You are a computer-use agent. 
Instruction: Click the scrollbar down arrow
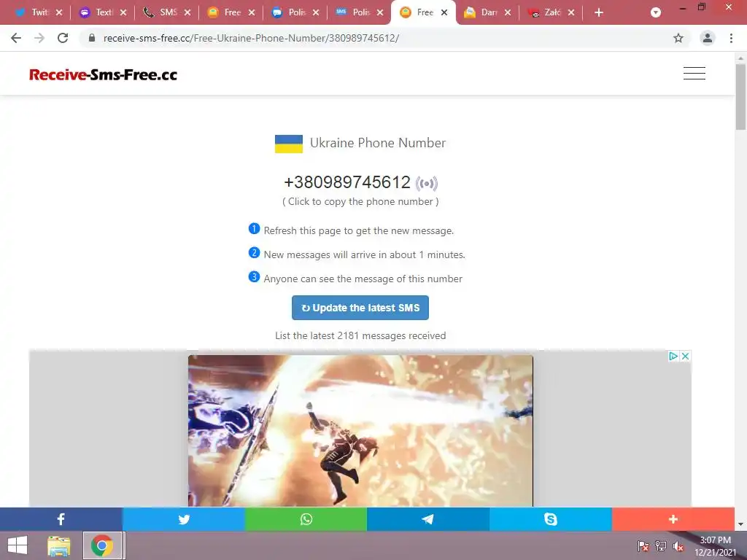pyautogui.click(x=740, y=524)
